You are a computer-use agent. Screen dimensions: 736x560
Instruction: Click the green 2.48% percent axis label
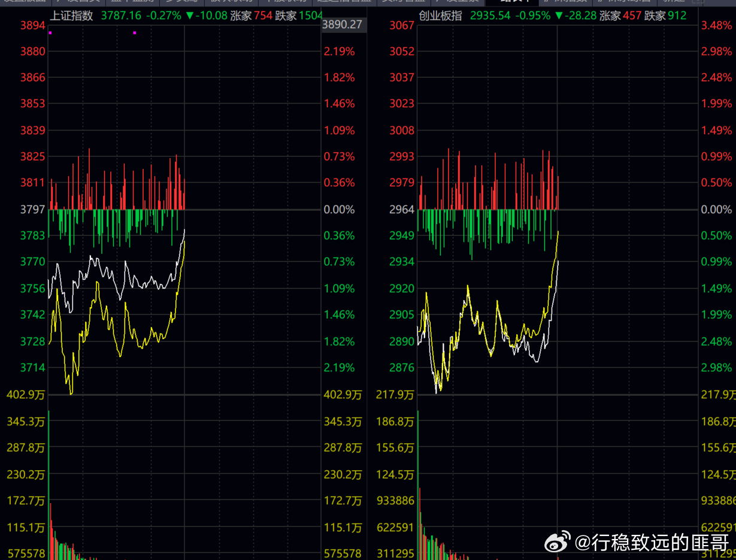pyautogui.click(x=716, y=341)
